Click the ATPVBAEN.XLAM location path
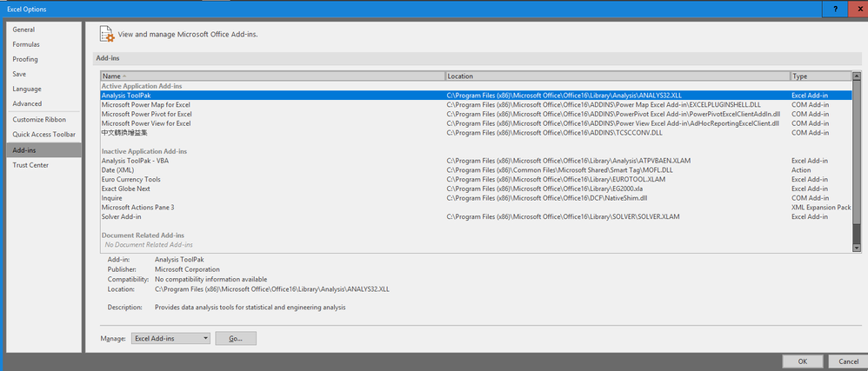The width and height of the screenshot is (868, 371). click(569, 161)
